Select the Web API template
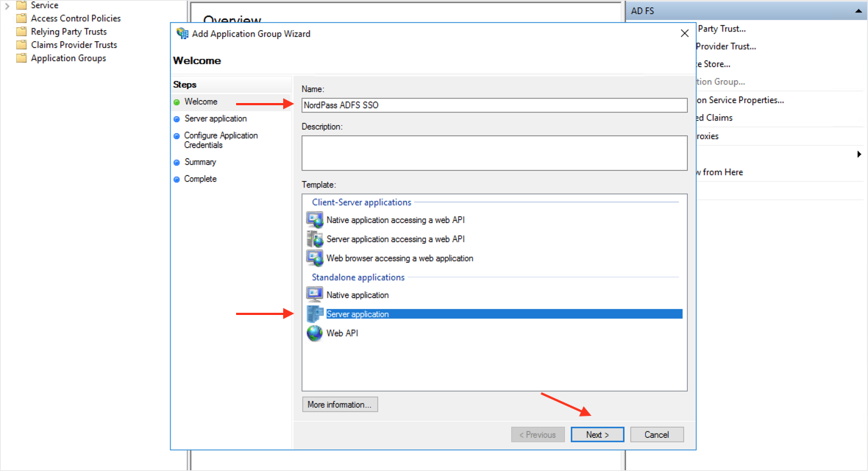 click(x=342, y=333)
